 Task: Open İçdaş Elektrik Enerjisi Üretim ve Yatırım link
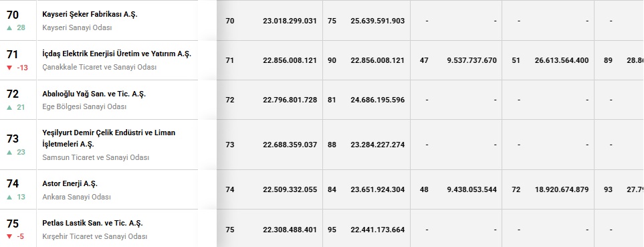pos(116,54)
